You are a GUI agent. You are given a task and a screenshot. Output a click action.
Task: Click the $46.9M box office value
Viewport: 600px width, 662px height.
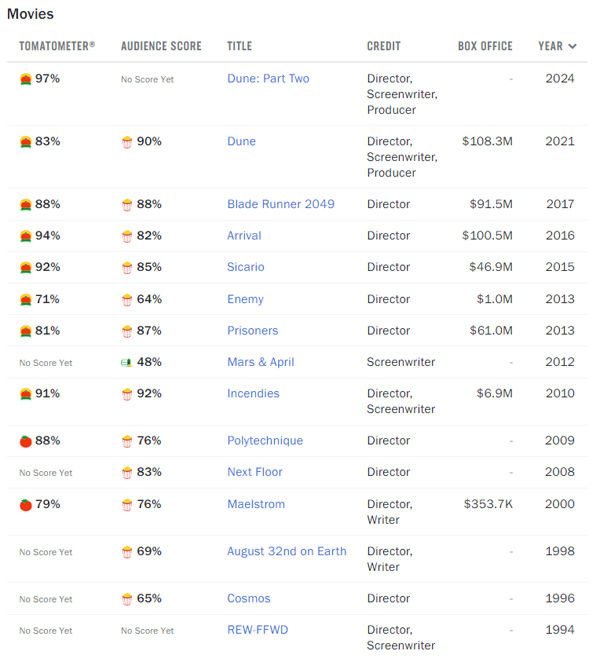pyautogui.click(x=491, y=267)
